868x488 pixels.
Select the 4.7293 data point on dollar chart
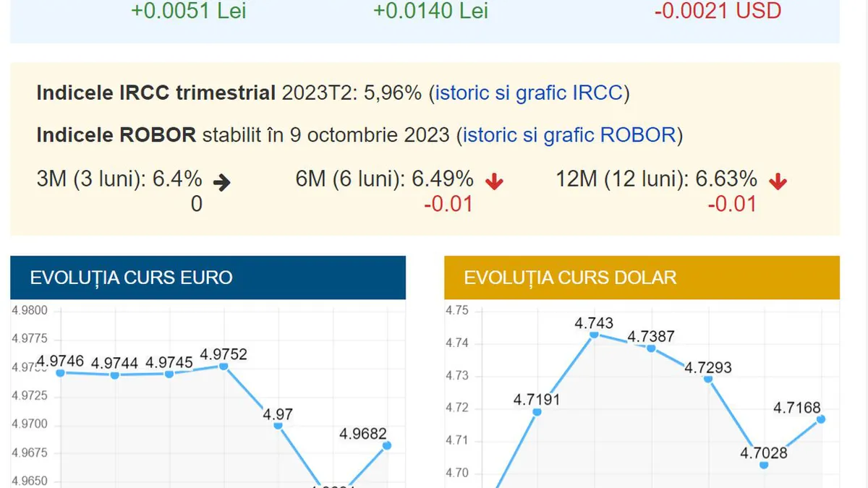708,379
